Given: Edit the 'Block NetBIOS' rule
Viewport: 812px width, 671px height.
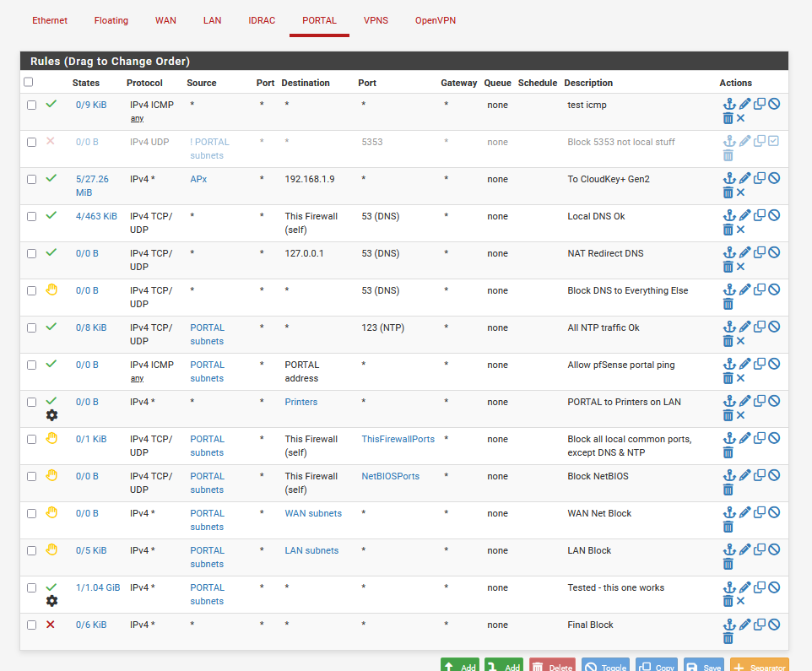Looking at the screenshot, I should click(744, 476).
